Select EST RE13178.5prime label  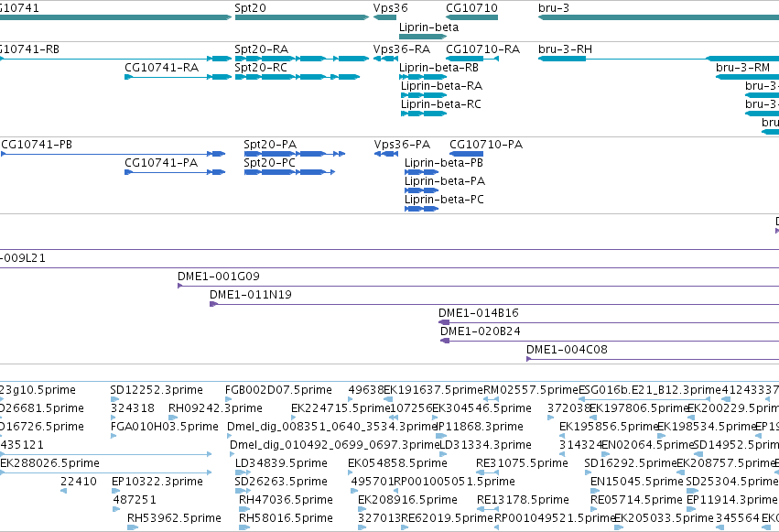pos(524,500)
